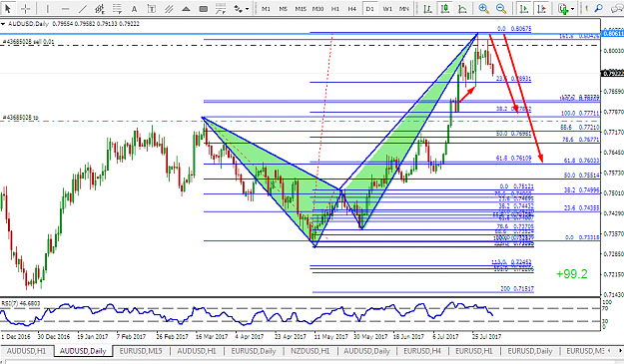The image size is (624, 364).
Task: Toggle the D1 daily timeframe
Action: pos(369,8)
